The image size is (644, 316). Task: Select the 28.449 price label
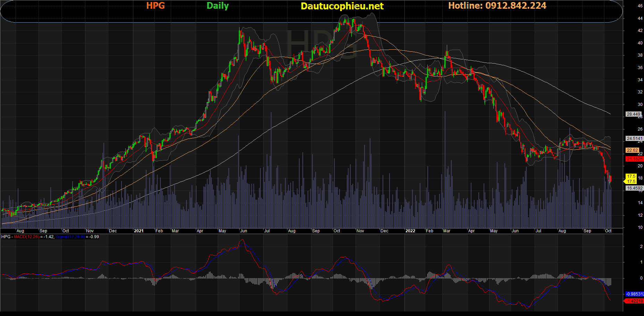point(633,114)
